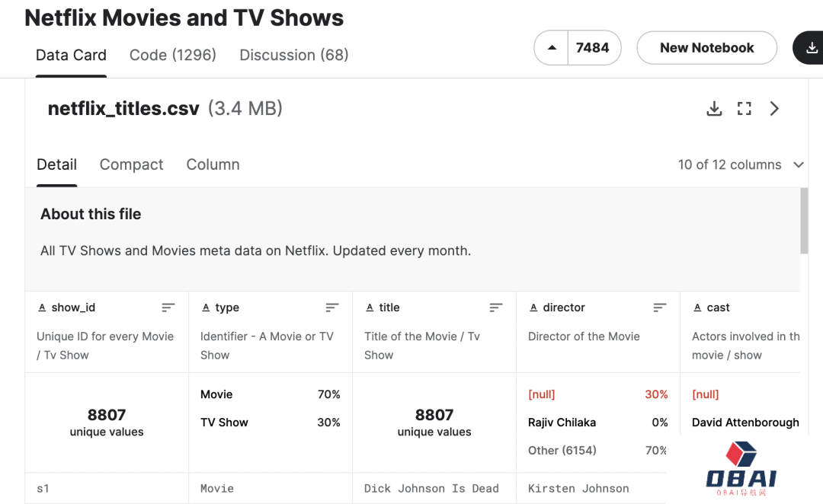Sort by the director column
Screen dimensions: 823x504
click(660, 308)
